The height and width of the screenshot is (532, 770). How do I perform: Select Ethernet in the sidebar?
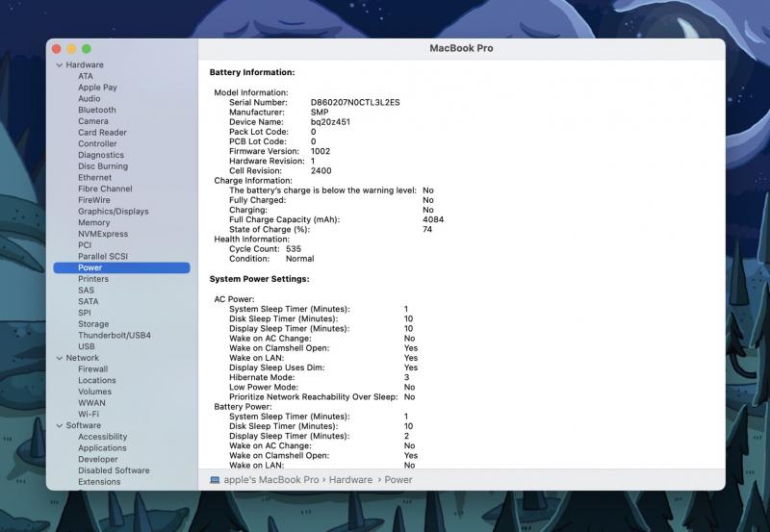94,178
